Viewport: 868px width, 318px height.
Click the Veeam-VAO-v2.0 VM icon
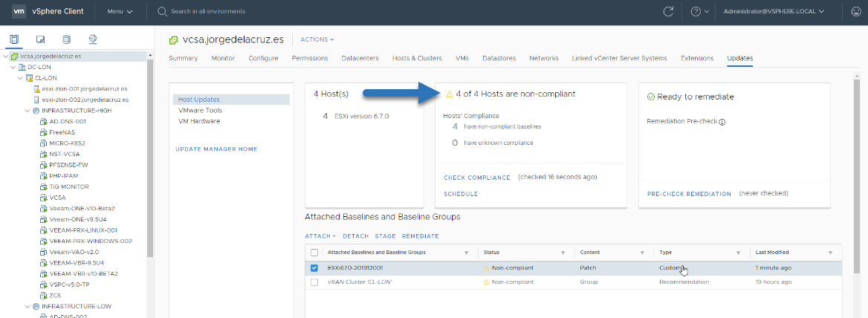[43, 252]
